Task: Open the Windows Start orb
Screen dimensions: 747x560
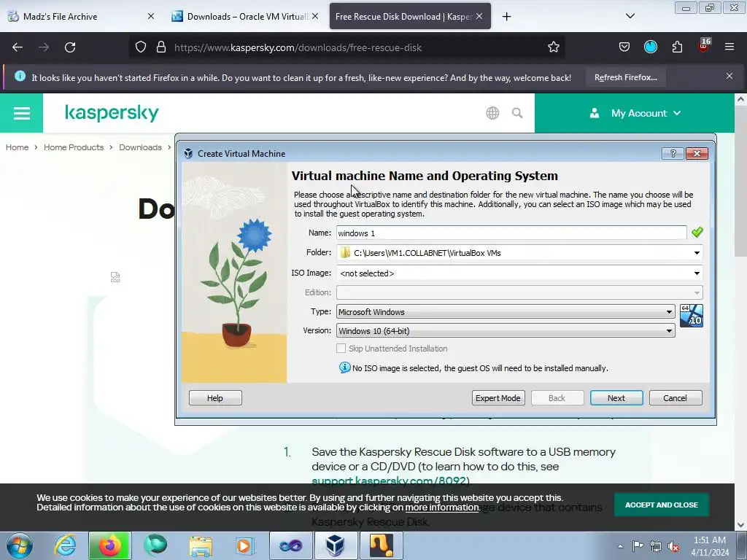Action: click(x=20, y=545)
